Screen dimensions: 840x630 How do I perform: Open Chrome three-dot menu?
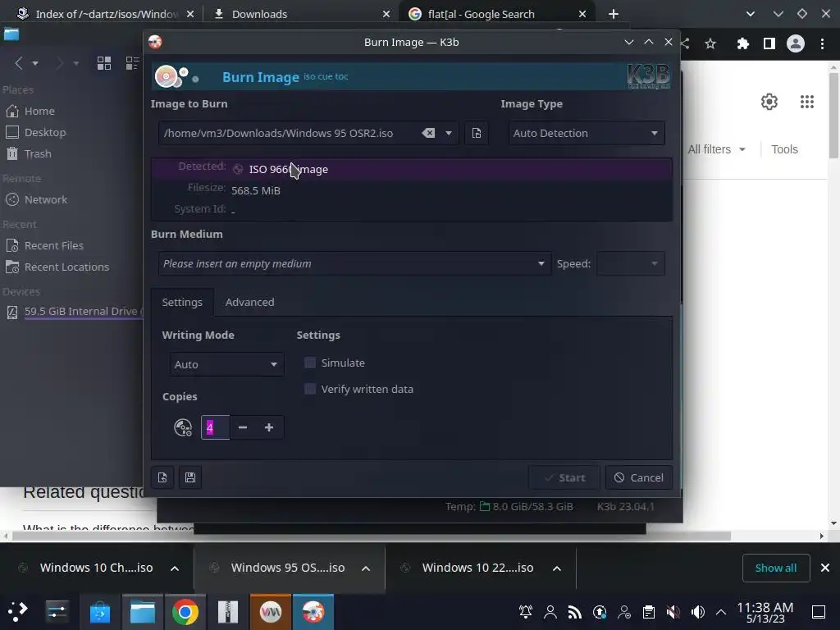[822, 43]
